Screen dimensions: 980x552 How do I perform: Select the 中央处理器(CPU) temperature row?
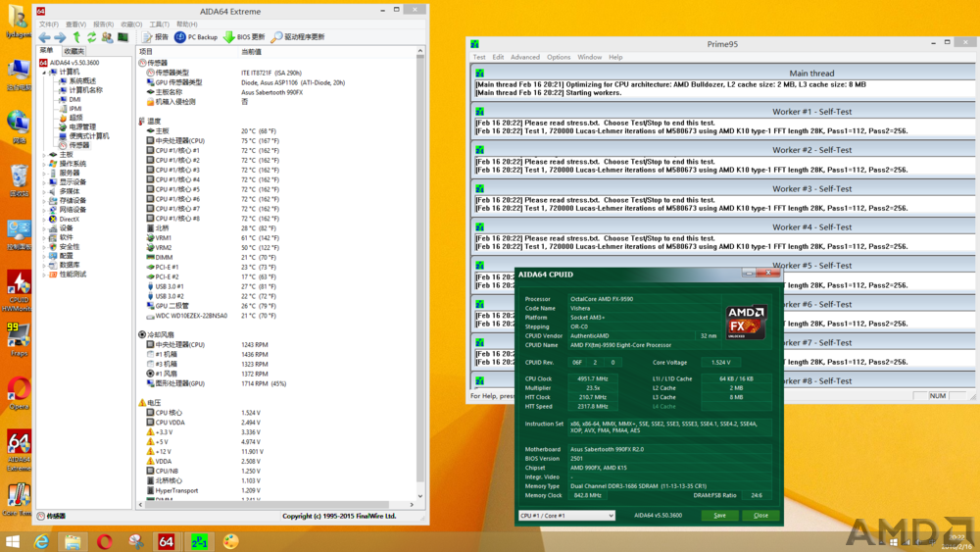(x=275, y=140)
